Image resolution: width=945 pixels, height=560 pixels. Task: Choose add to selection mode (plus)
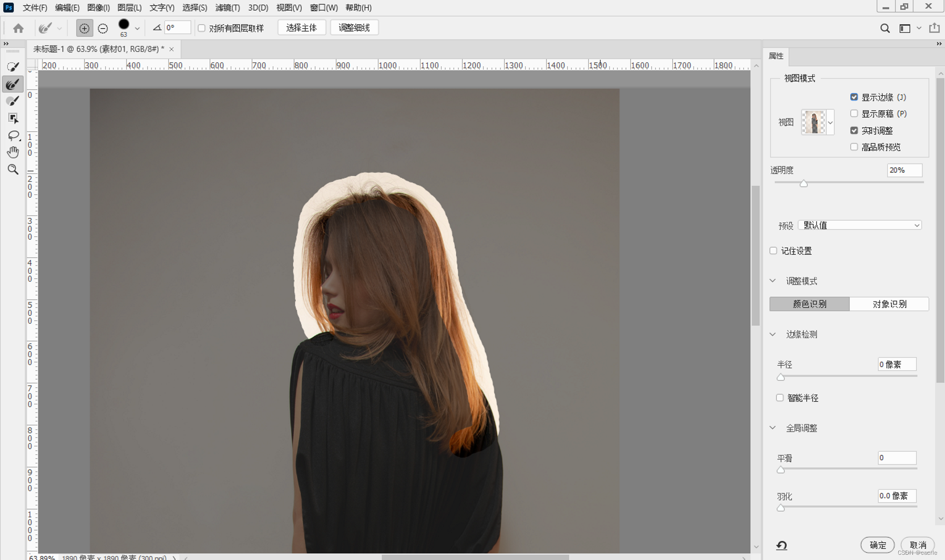(x=84, y=28)
